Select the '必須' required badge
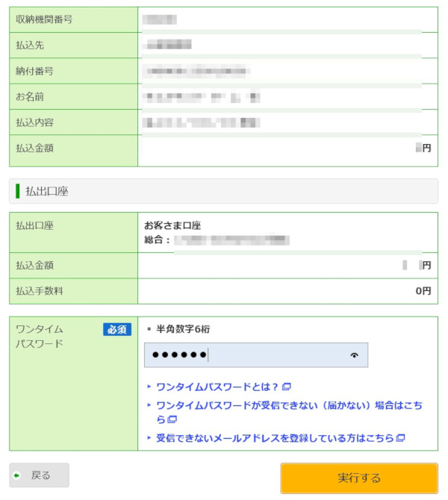 click(117, 329)
